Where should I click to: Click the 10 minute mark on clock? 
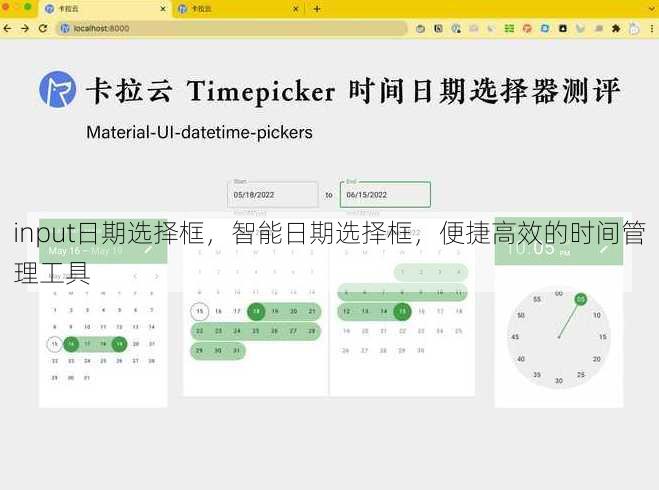(x=597, y=315)
